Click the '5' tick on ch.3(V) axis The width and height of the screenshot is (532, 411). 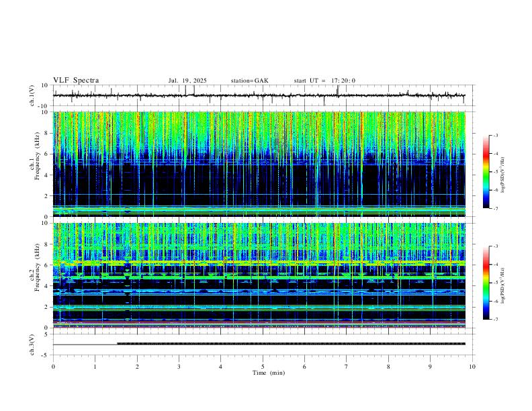pos(47,334)
